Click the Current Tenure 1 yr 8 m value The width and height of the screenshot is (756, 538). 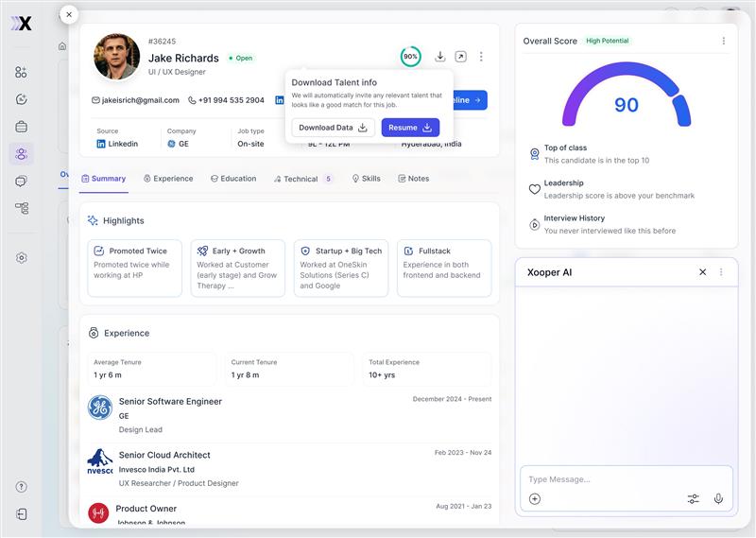click(245, 375)
